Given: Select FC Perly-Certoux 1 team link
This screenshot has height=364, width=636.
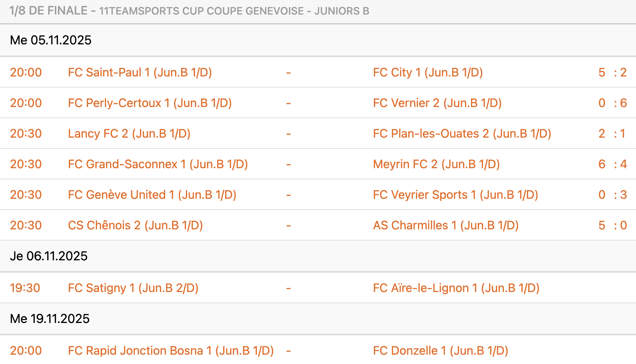Looking at the screenshot, I should (150, 103).
